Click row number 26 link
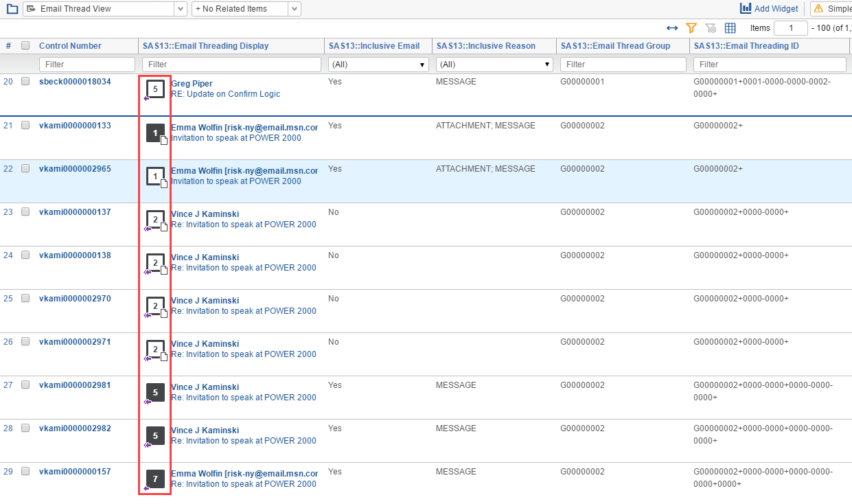Image resolution: width=852 pixels, height=504 pixels. pos(8,342)
